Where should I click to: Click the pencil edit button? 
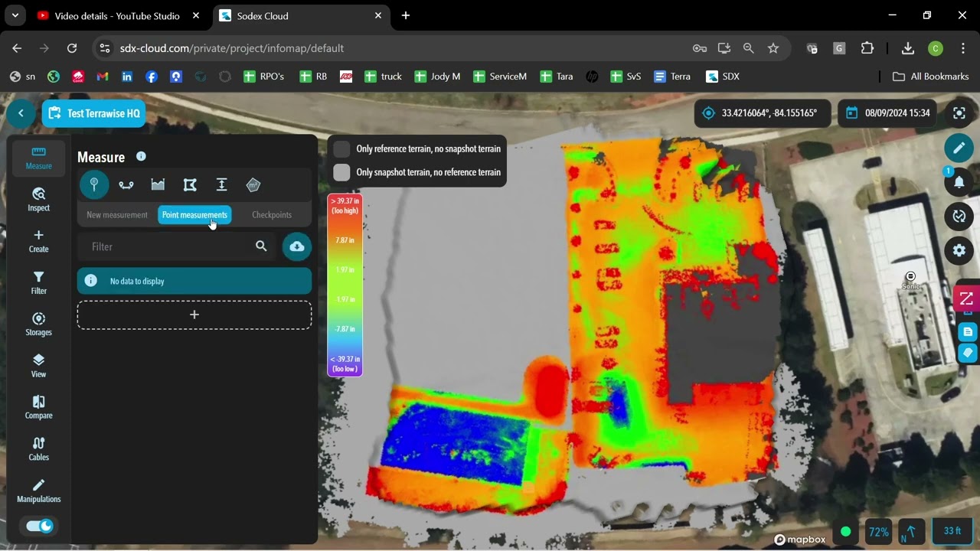point(959,148)
